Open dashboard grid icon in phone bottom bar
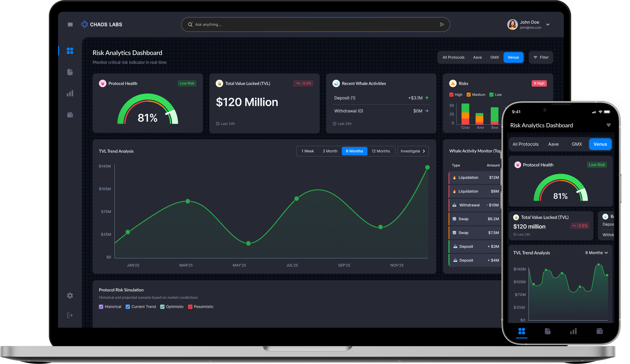This screenshot has width=630, height=364. click(522, 331)
